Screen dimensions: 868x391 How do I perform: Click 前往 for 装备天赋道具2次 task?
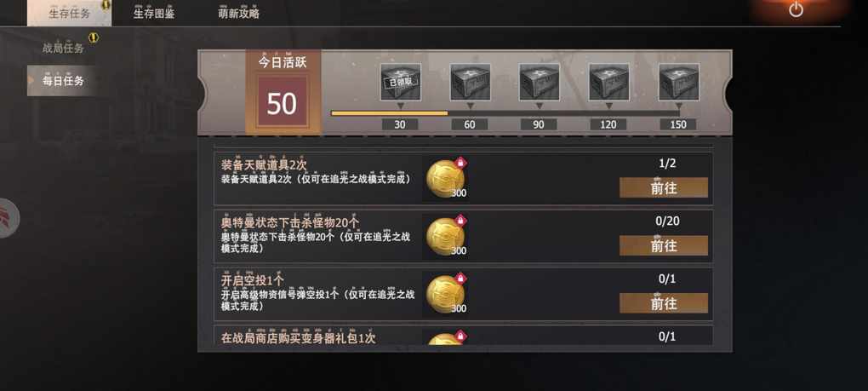663,187
